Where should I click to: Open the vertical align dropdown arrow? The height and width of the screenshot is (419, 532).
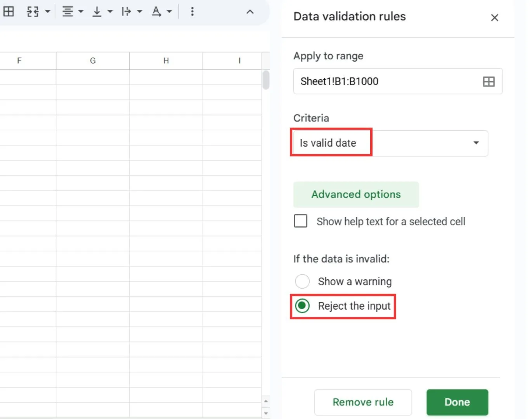click(x=110, y=12)
